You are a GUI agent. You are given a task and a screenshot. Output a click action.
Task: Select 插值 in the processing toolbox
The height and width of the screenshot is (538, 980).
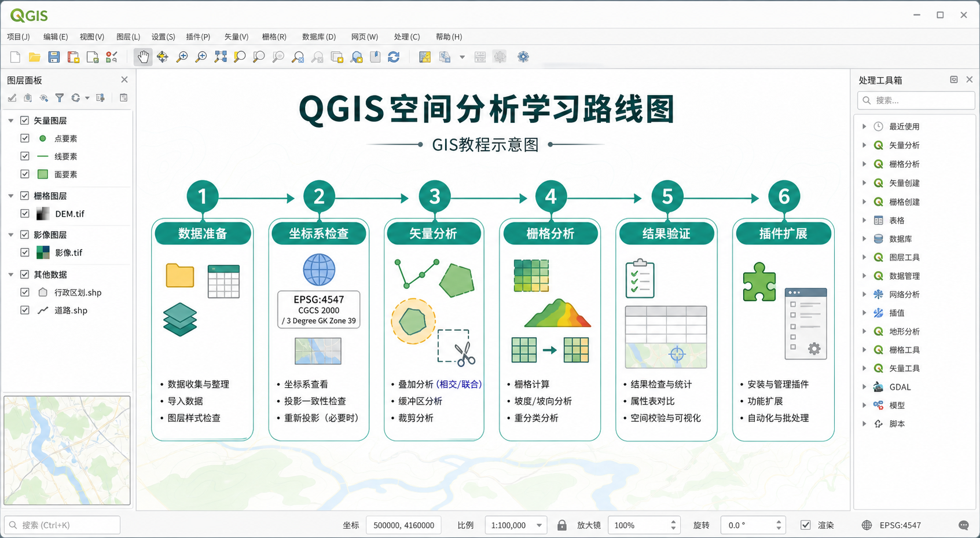(x=897, y=313)
